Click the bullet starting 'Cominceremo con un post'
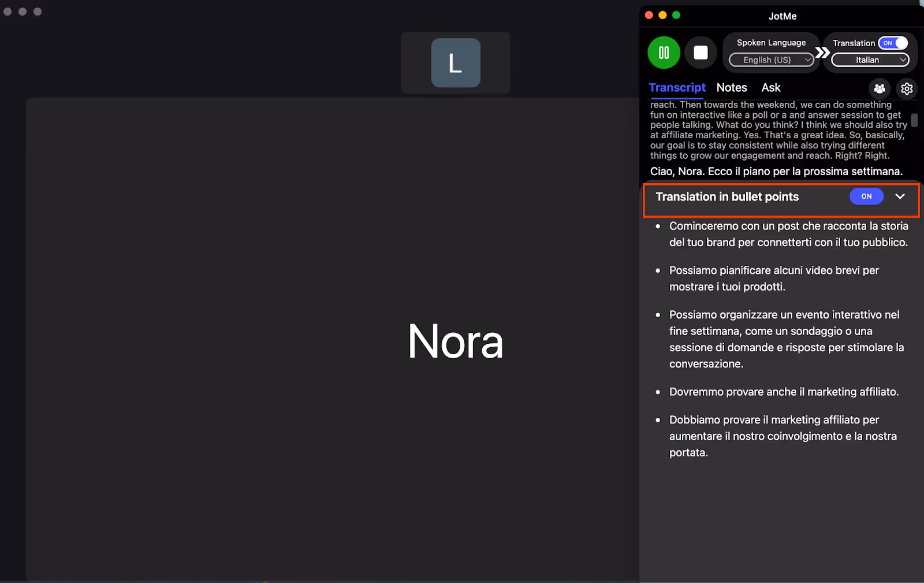 point(788,234)
